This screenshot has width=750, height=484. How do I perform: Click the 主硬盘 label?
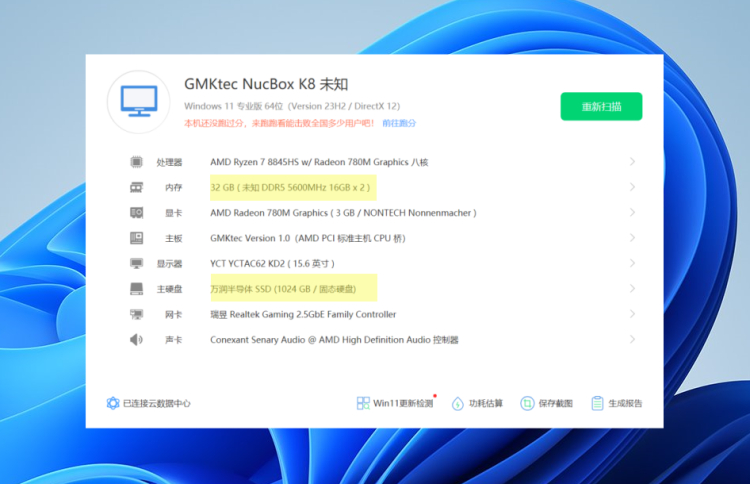169,289
